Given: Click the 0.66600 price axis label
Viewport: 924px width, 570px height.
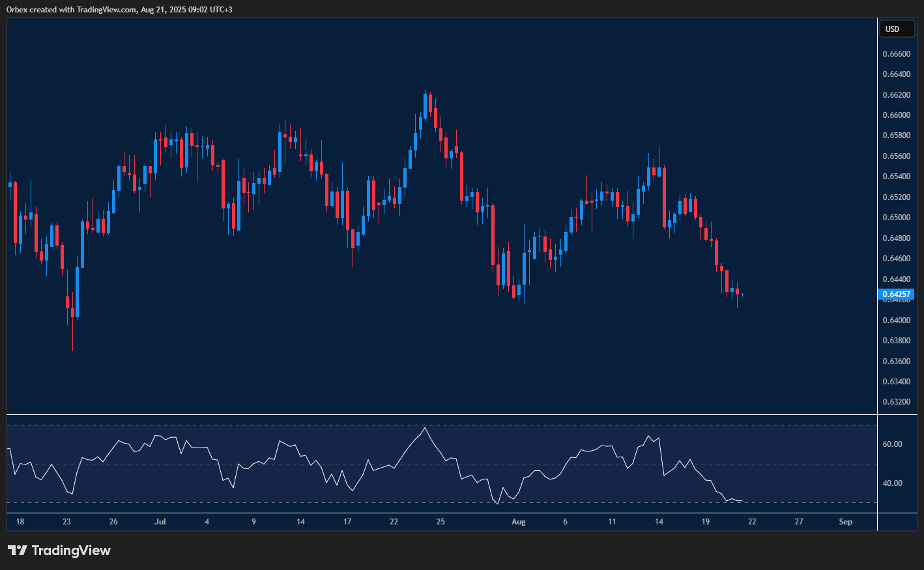Looking at the screenshot, I should point(896,54).
